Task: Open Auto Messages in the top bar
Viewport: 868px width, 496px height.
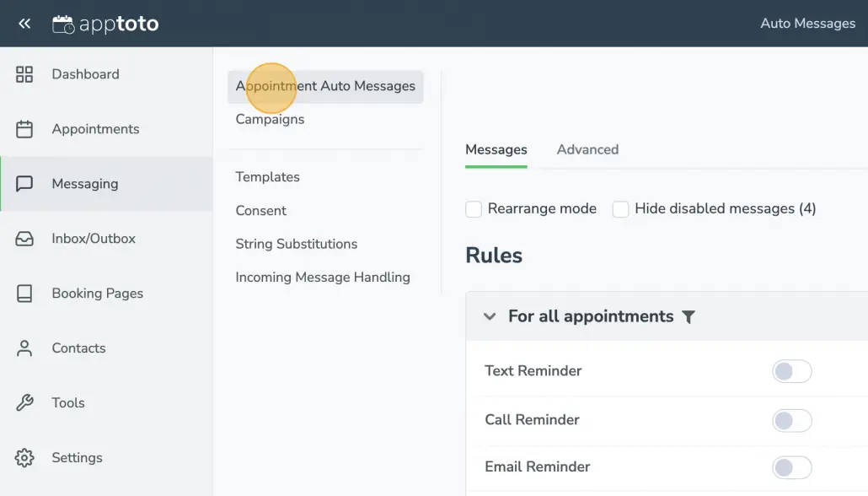Action: click(807, 23)
